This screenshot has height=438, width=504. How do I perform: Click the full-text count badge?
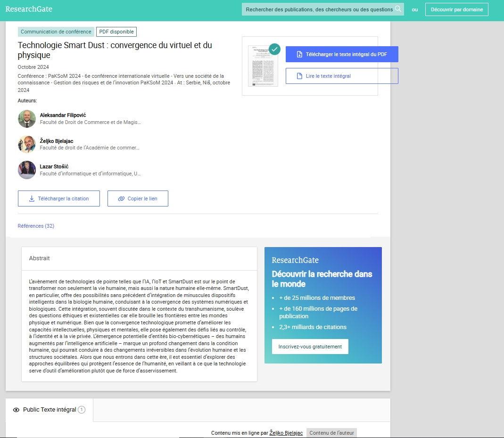[82, 410]
